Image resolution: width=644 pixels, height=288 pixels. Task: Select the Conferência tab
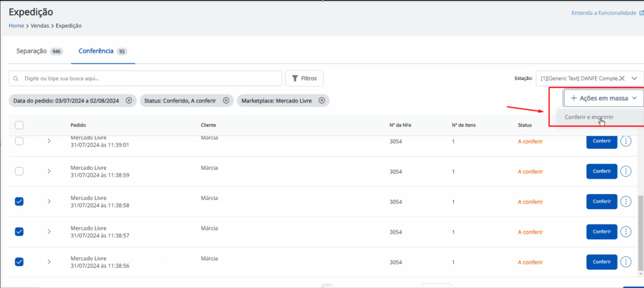click(103, 51)
